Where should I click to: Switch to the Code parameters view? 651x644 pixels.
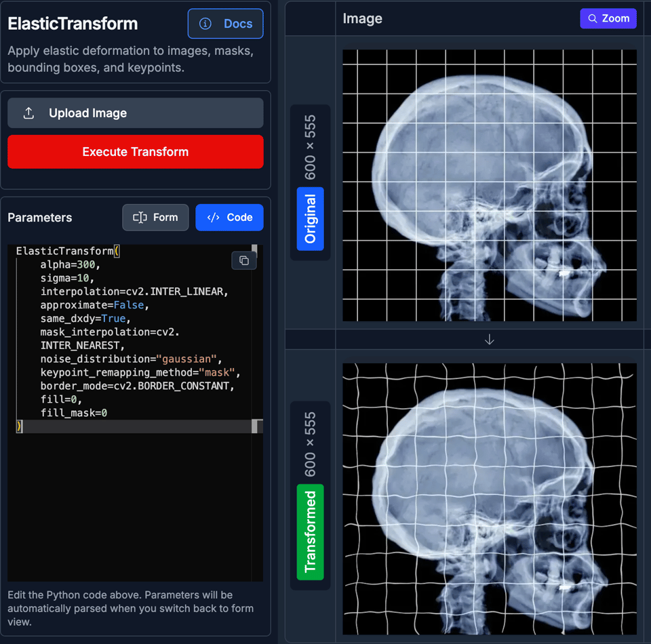229,218
